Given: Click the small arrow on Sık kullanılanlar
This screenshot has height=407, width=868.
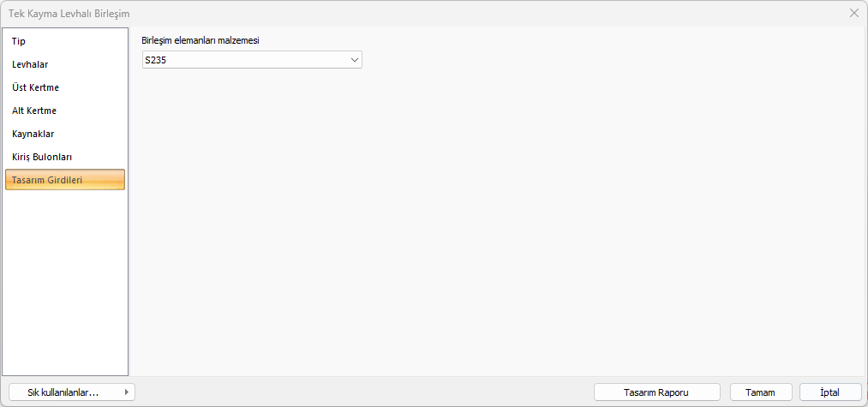Looking at the screenshot, I should pyautogui.click(x=127, y=392).
